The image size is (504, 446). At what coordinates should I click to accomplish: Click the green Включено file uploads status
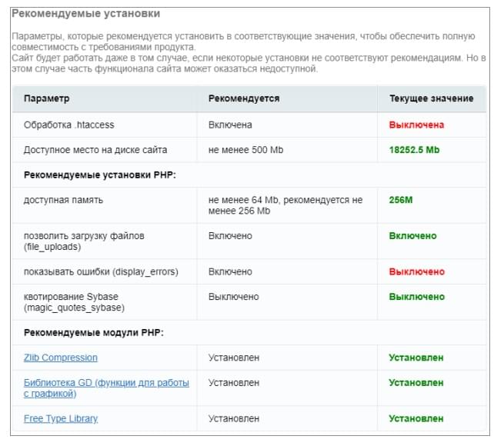click(x=412, y=235)
